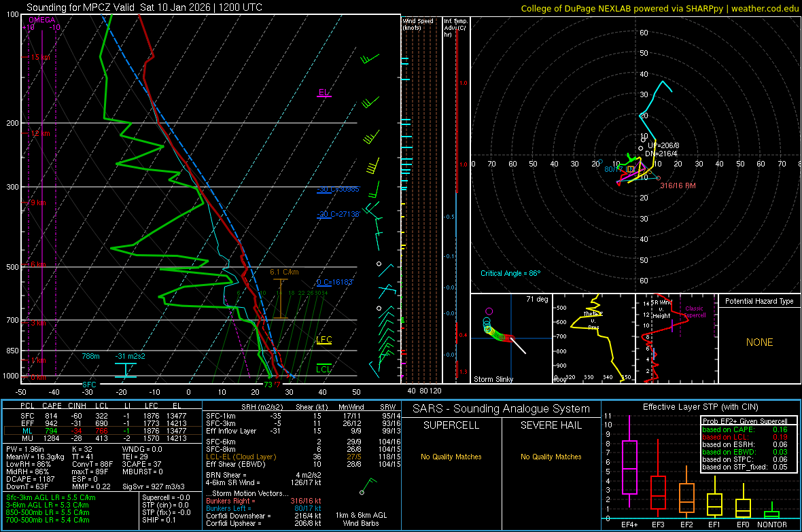Click the OMEGA label on the skew-T

(42, 20)
